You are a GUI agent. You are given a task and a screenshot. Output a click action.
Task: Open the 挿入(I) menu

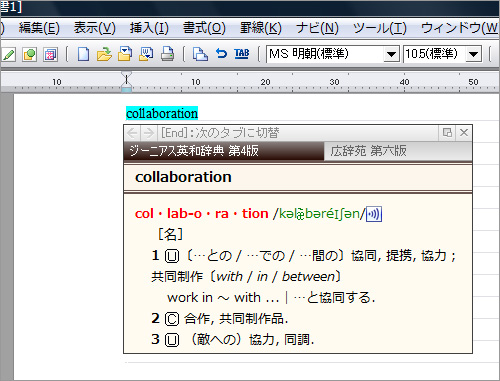pyautogui.click(x=149, y=28)
